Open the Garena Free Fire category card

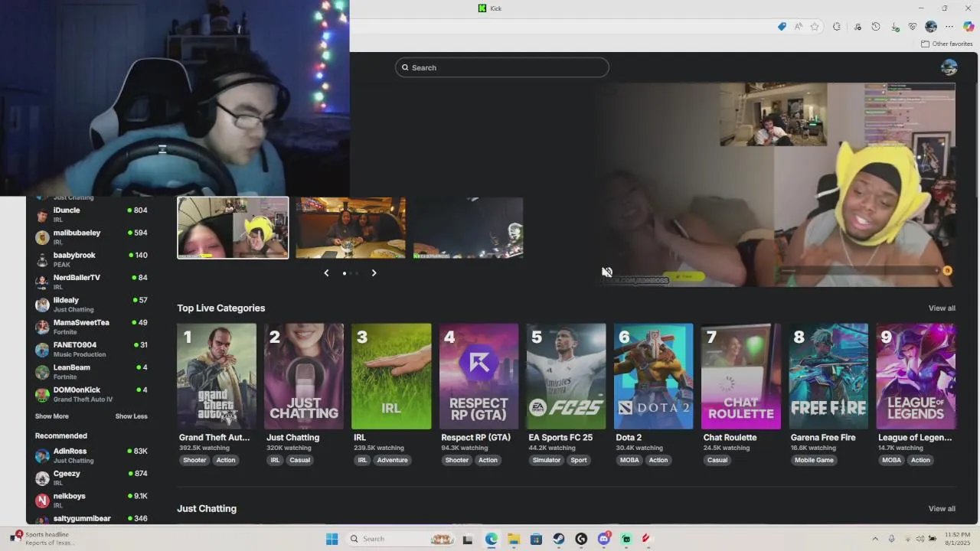tap(828, 376)
